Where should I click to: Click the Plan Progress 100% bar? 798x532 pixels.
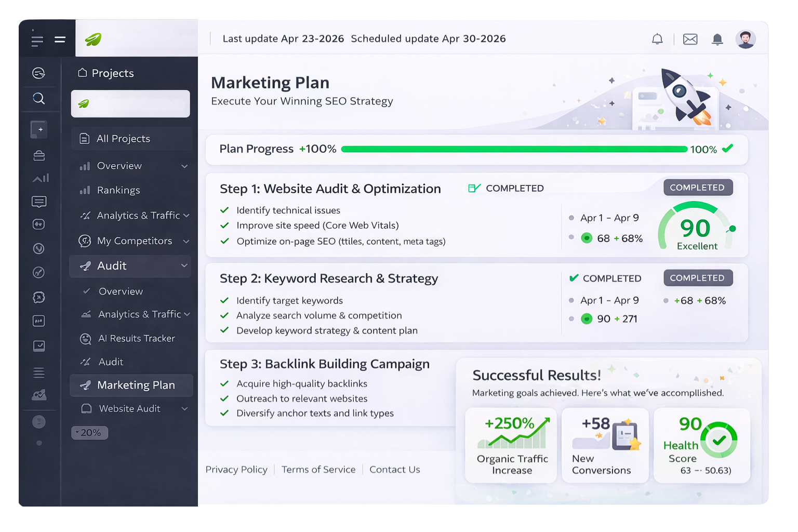point(513,149)
